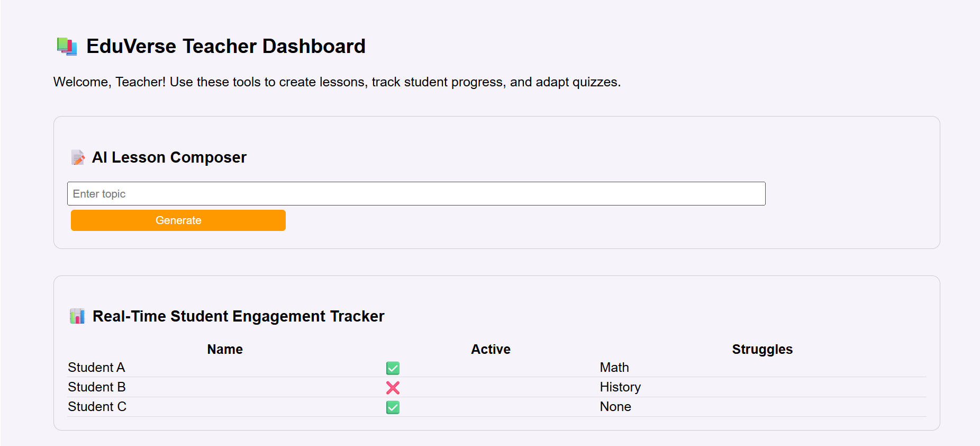Click the memo pencil icon by AI Lesson Composer
The width and height of the screenshot is (980, 446).
point(78,157)
